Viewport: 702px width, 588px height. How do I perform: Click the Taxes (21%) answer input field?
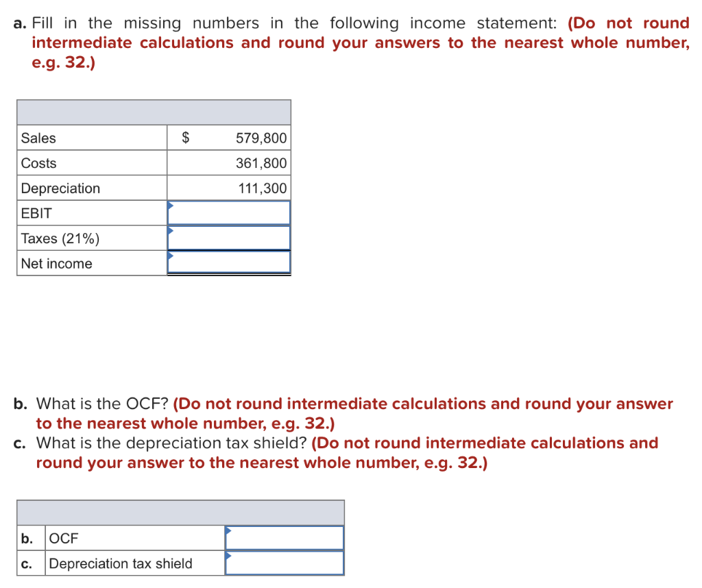[x=229, y=238]
